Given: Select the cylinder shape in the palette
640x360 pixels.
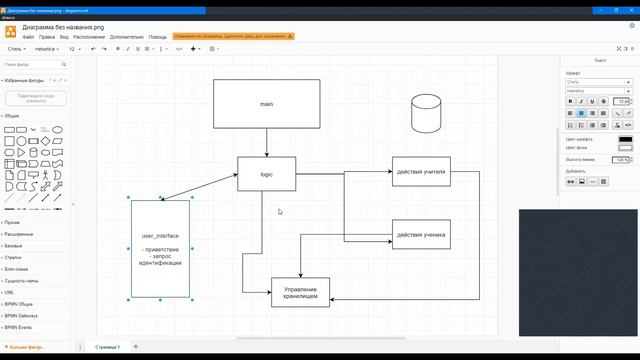Looking at the screenshot, I should click(33, 153).
